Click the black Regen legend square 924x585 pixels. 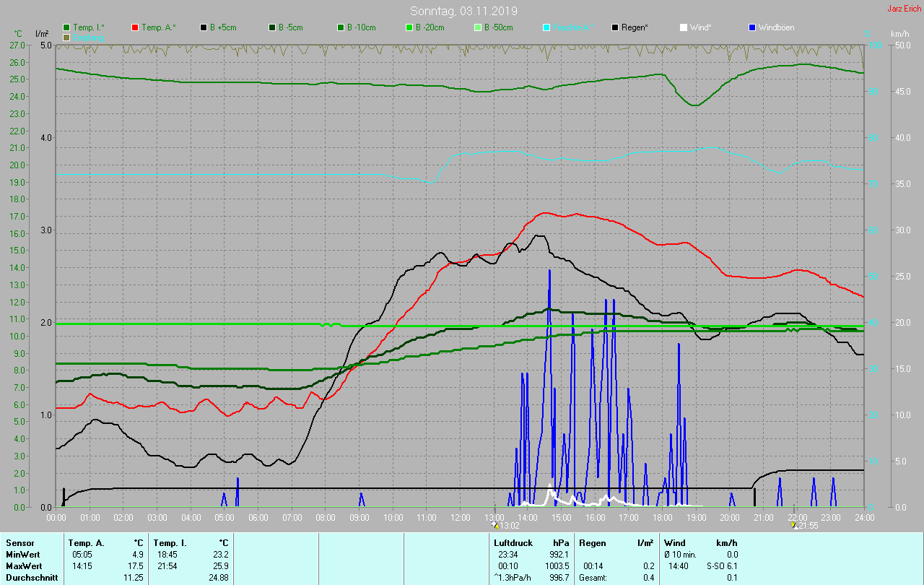coord(615,27)
